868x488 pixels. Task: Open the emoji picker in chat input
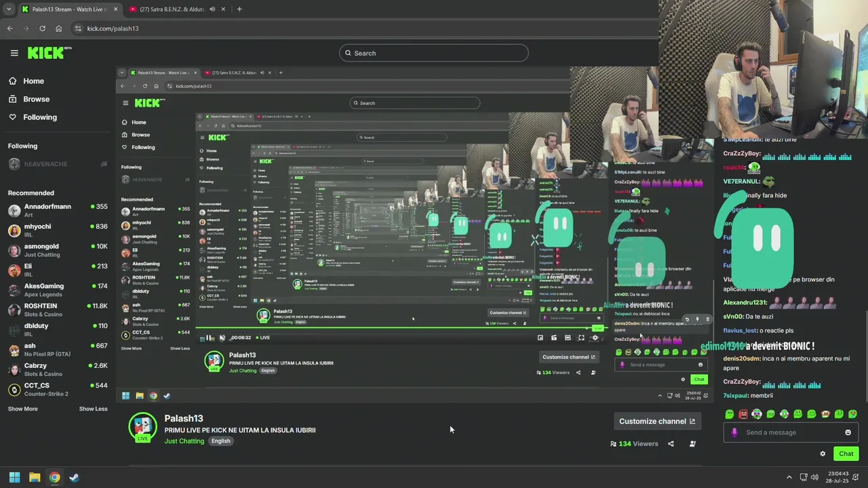tap(848, 432)
